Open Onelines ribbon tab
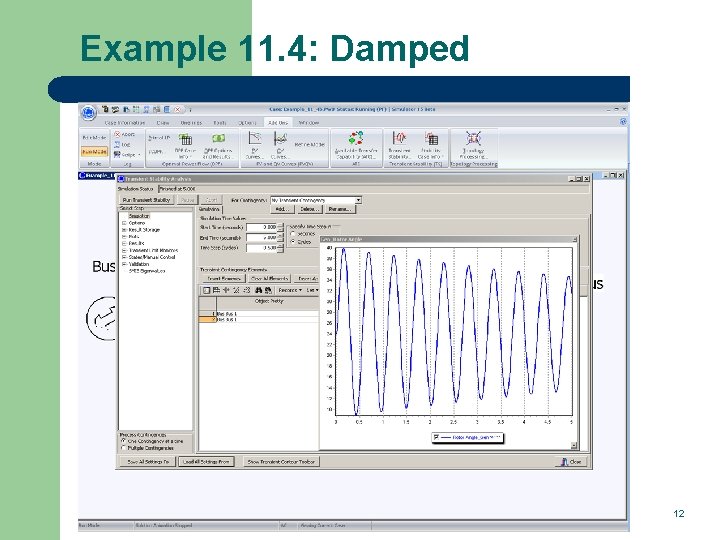The height and width of the screenshot is (540, 720). (191, 123)
